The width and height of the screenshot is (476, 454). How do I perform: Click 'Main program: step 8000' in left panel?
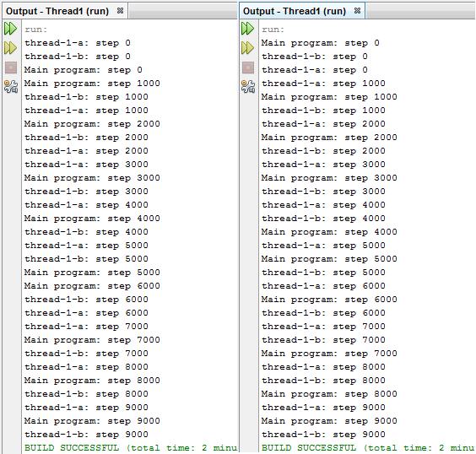[x=92, y=381]
